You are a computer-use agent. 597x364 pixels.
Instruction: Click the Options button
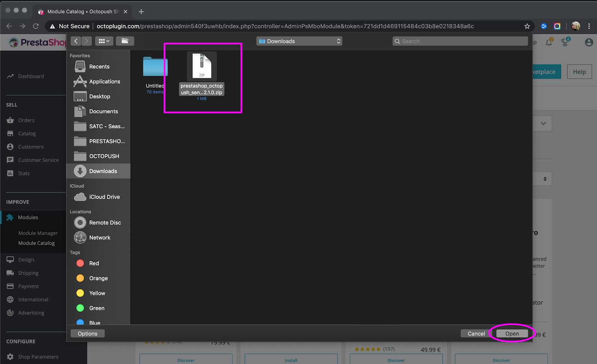pos(88,333)
